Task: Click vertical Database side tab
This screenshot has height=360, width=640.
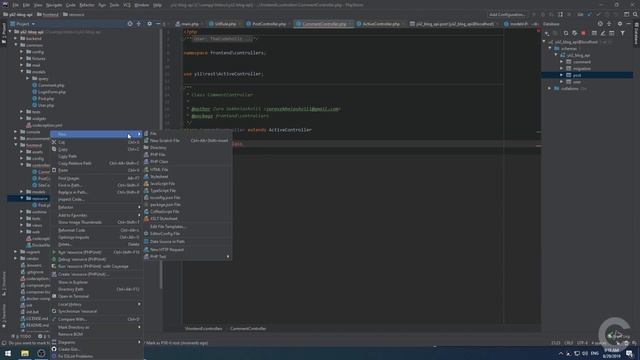Action: (x=636, y=33)
